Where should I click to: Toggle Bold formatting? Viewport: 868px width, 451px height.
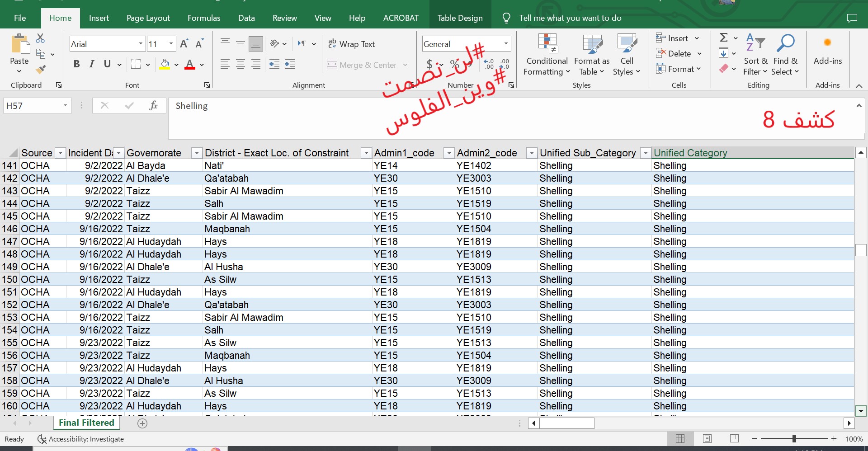[76, 64]
